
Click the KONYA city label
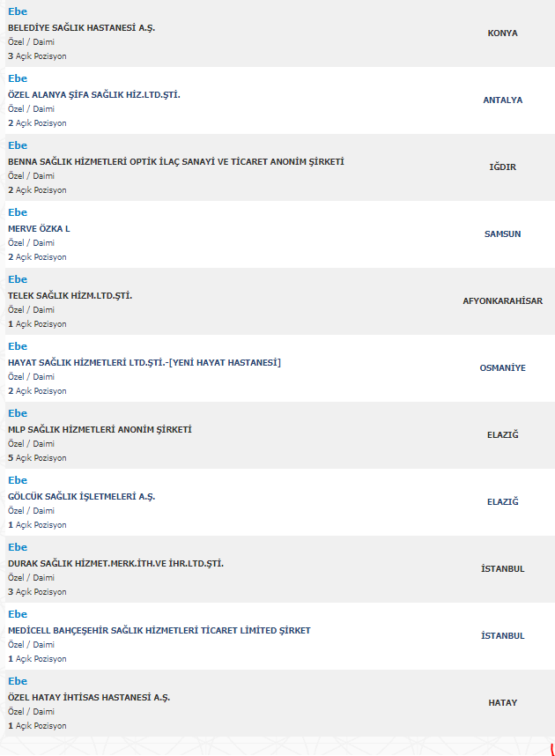502,33
